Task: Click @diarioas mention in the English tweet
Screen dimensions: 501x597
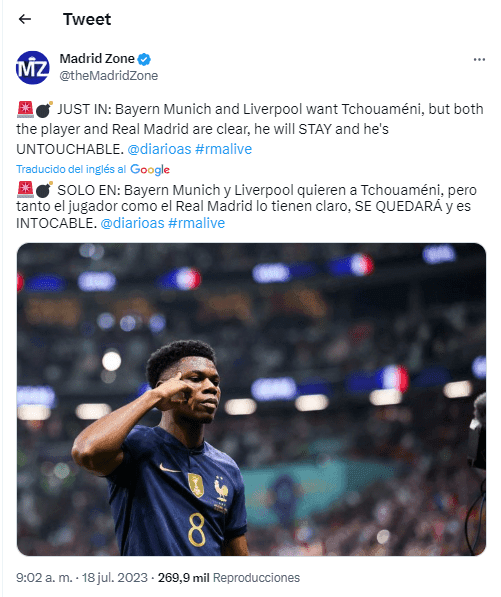Action: tap(159, 149)
